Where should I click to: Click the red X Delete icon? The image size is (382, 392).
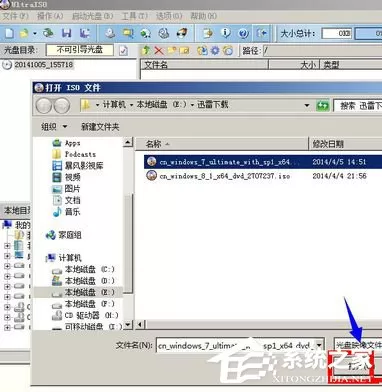pyautogui.click(x=159, y=51)
